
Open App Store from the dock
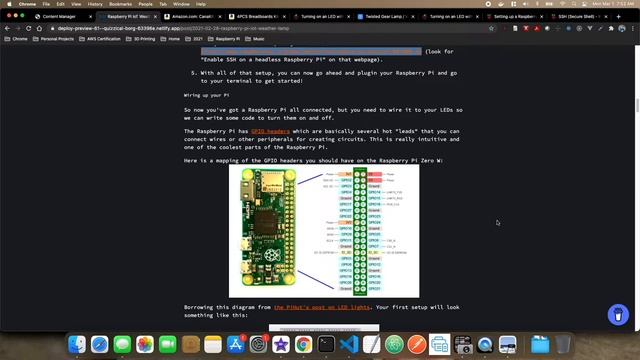(236, 344)
